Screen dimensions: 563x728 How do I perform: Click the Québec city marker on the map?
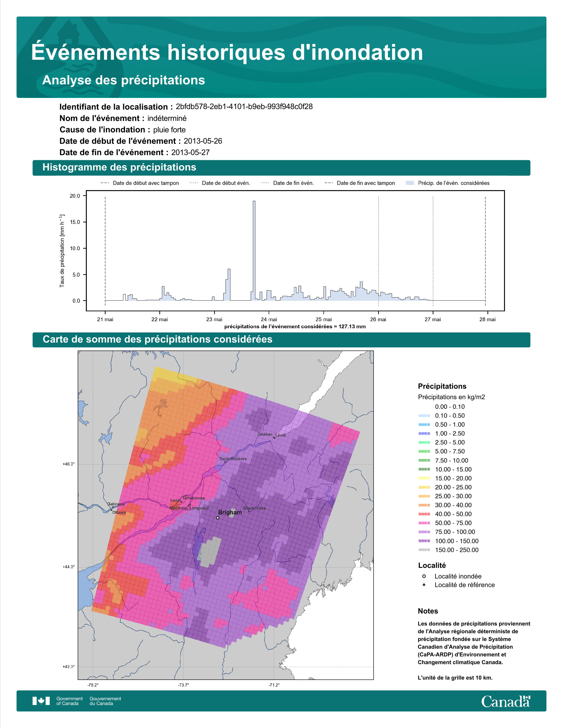[274, 438]
